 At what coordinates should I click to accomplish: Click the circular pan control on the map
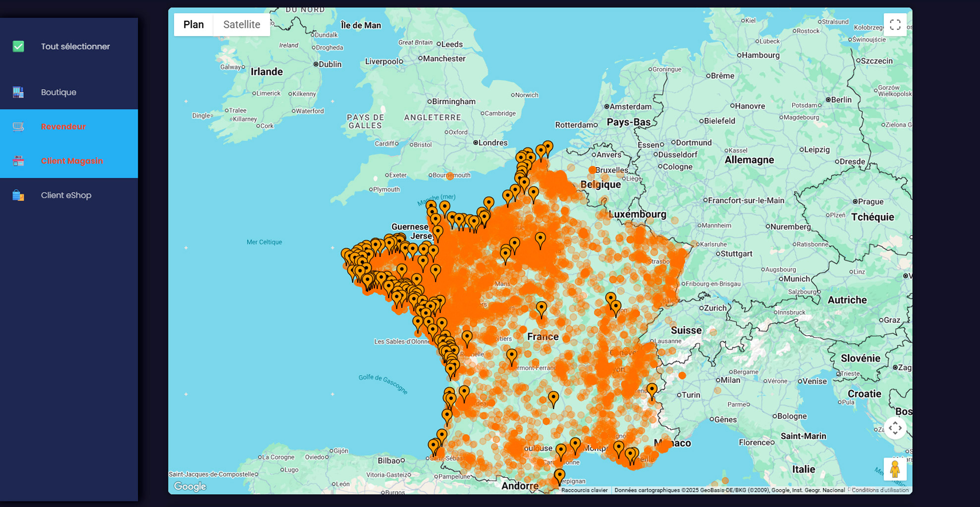[x=896, y=427]
